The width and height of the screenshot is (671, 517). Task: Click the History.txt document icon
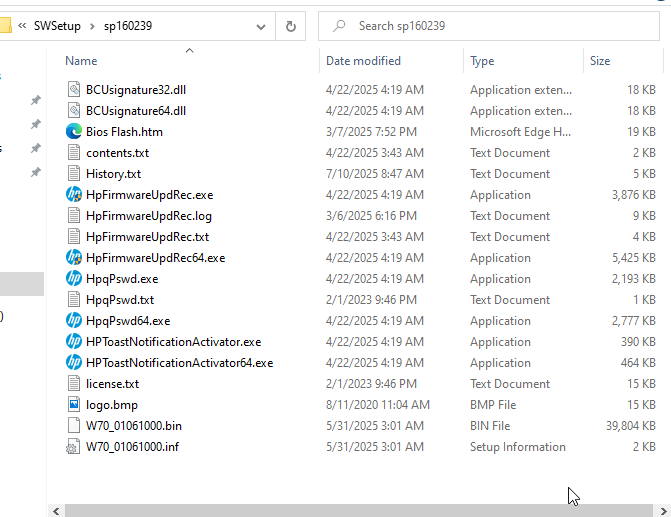point(74,173)
